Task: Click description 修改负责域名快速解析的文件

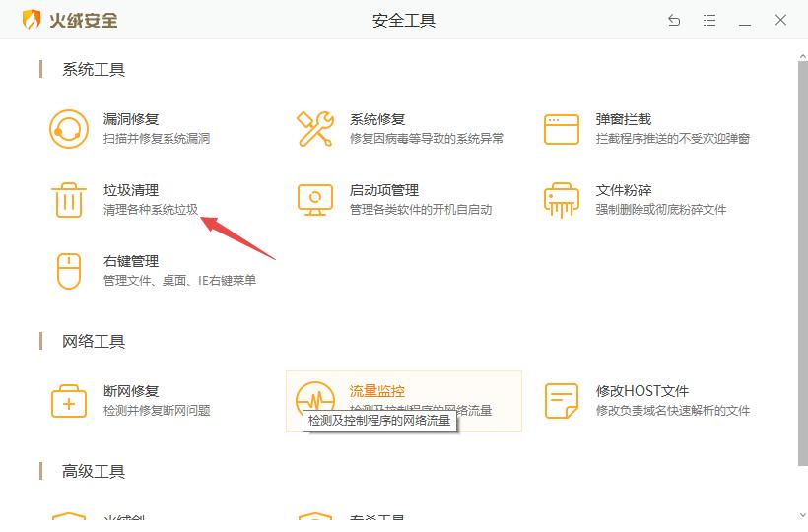Action: coord(672,411)
